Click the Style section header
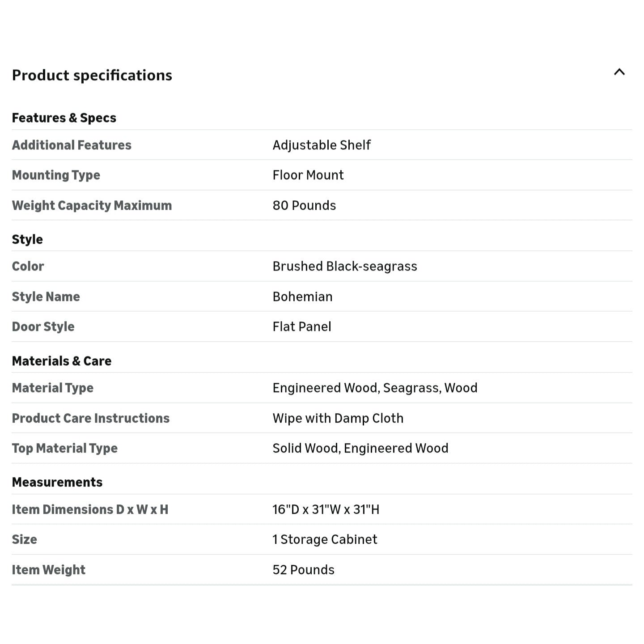Viewport: 644px width, 644px height. click(x=27, y=239)
